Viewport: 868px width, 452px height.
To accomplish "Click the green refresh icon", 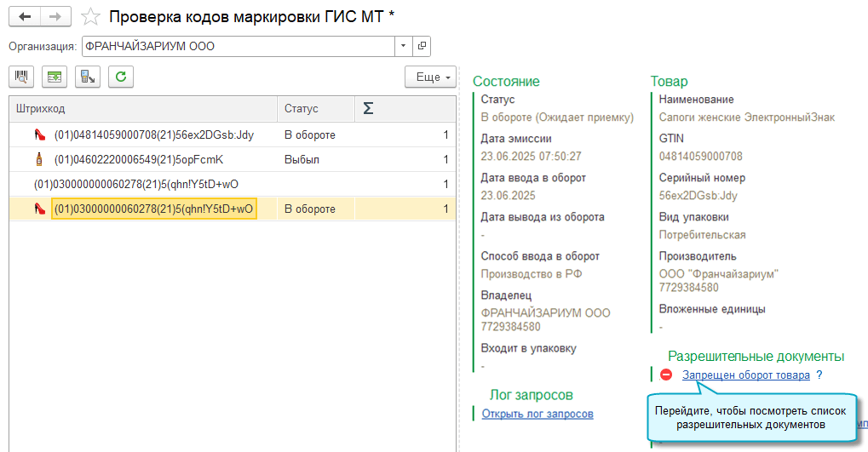I will point(121,77).
